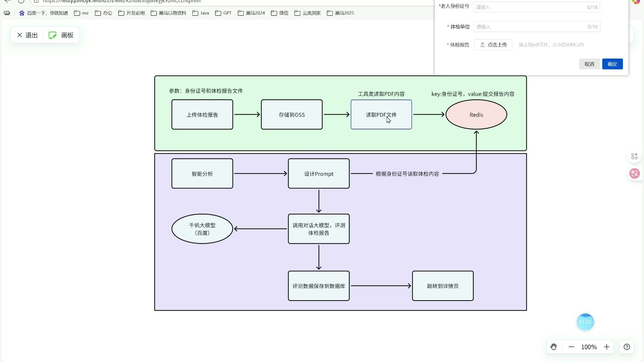Open the Java bookmark folder
Screen dimensions: 644x362
pyautogui.click(x=201, y=13)
